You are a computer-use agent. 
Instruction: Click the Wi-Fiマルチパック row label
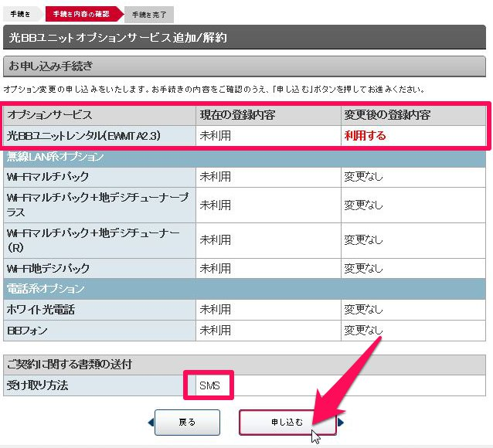point(48,177)
